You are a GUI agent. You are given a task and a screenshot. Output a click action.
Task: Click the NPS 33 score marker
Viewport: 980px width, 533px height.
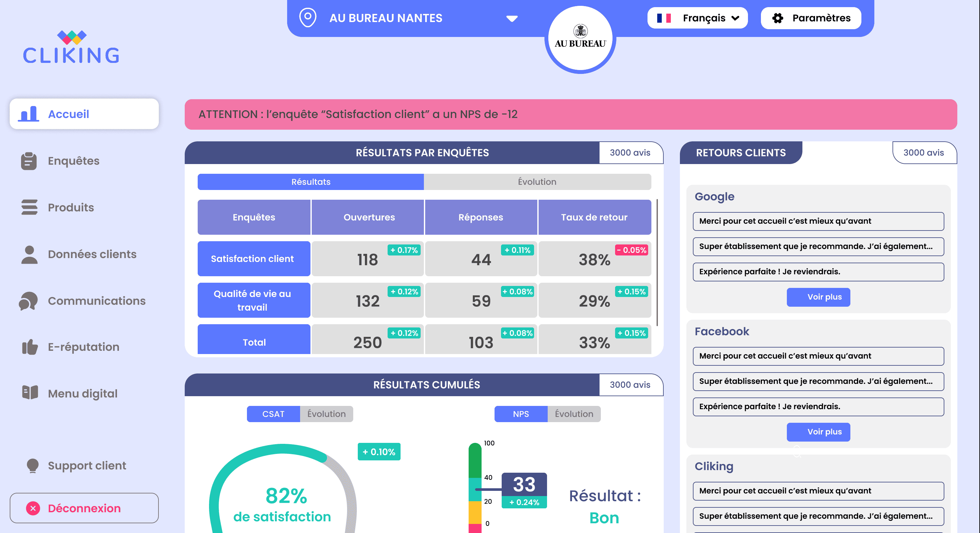(x=524, y=490)
